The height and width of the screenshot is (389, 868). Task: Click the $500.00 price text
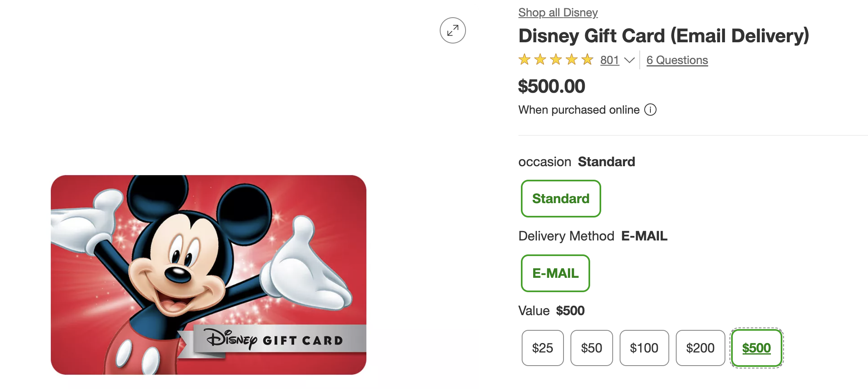552,86
